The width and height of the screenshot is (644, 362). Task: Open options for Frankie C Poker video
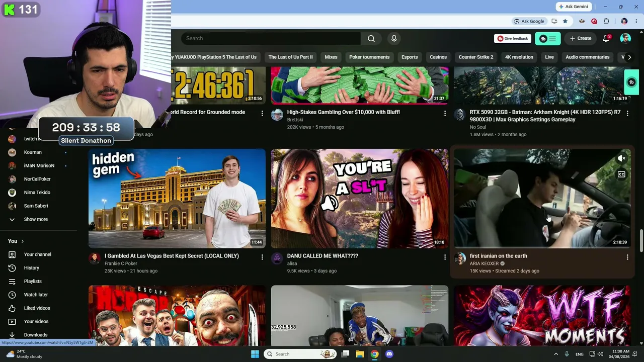tap(262, 257)
